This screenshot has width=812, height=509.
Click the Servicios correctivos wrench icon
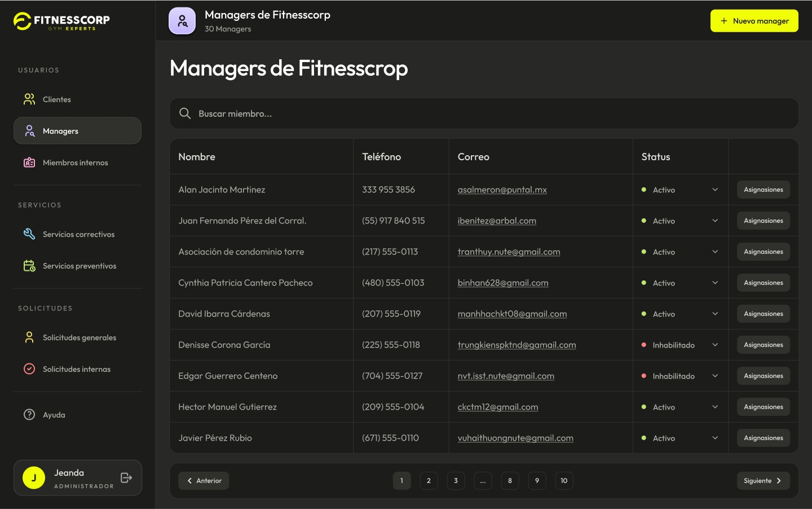click(29, 234)
